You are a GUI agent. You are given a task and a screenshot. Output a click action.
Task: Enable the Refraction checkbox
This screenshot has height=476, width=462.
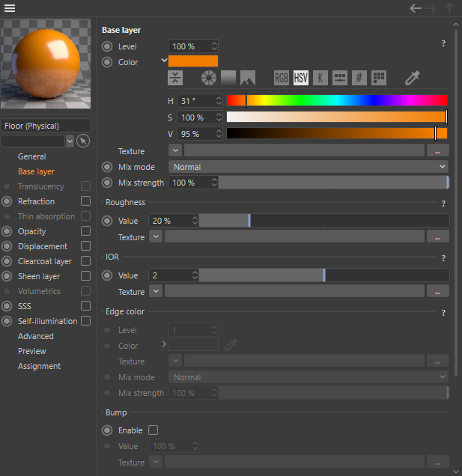pos(85,201)
